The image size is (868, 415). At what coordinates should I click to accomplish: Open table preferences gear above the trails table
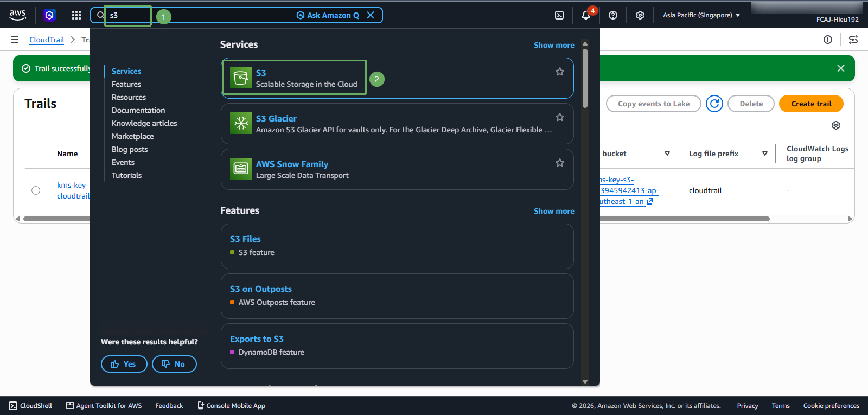pyautogui.click(x=836, y=125)
